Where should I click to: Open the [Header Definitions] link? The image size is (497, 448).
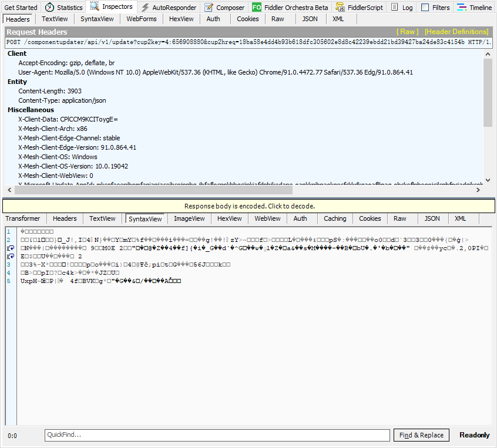tap(456, 32)
